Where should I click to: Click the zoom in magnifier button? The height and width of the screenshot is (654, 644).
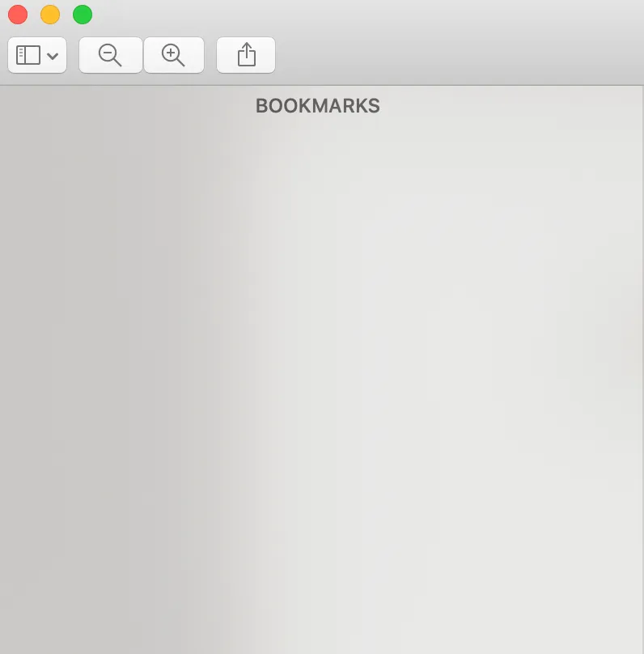[x=174, y=55]
